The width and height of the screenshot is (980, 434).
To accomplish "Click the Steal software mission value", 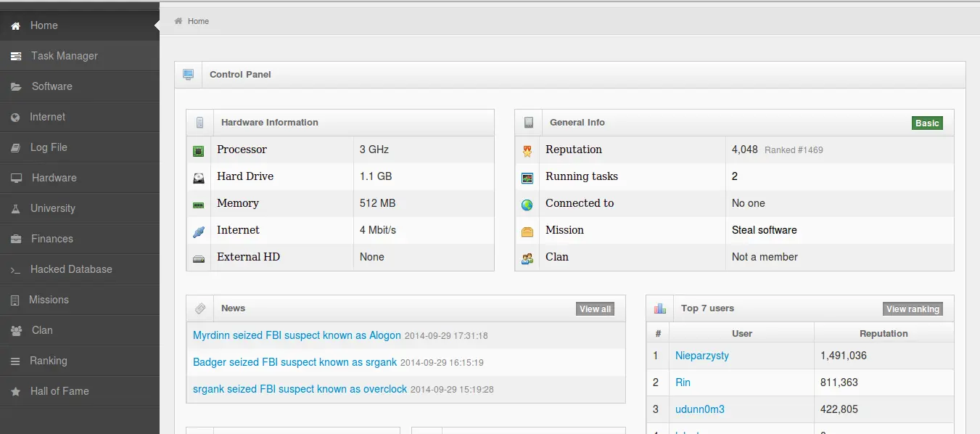I will (765, 230).
